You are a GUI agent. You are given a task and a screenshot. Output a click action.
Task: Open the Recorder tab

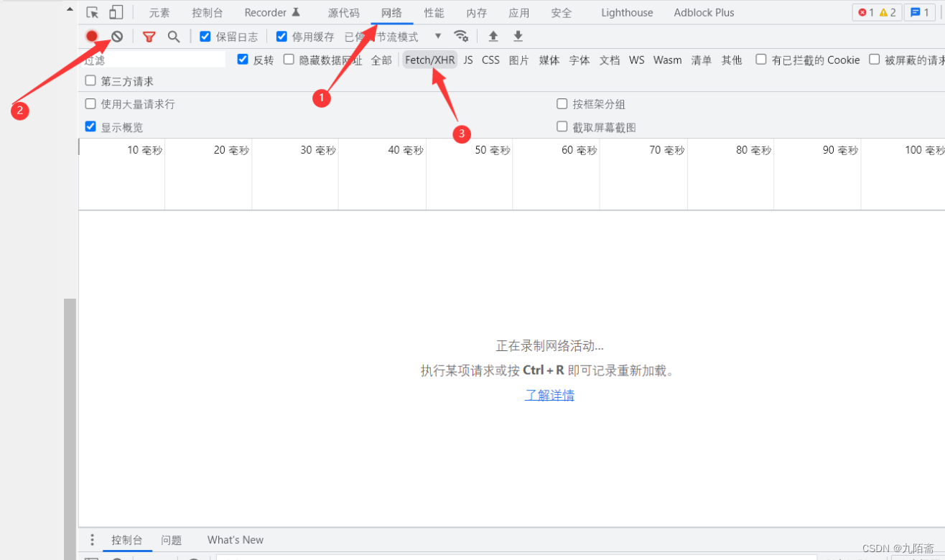(x=272, y=13)
